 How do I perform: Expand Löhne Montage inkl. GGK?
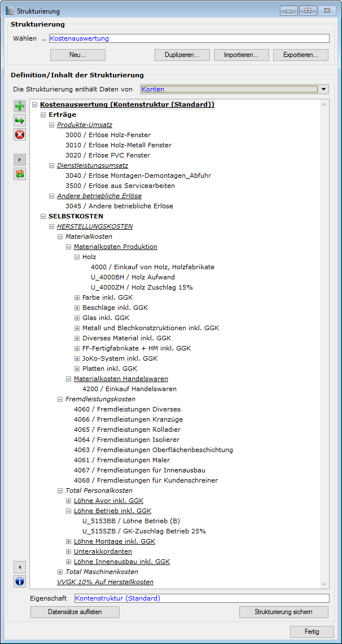click(69, 541)
